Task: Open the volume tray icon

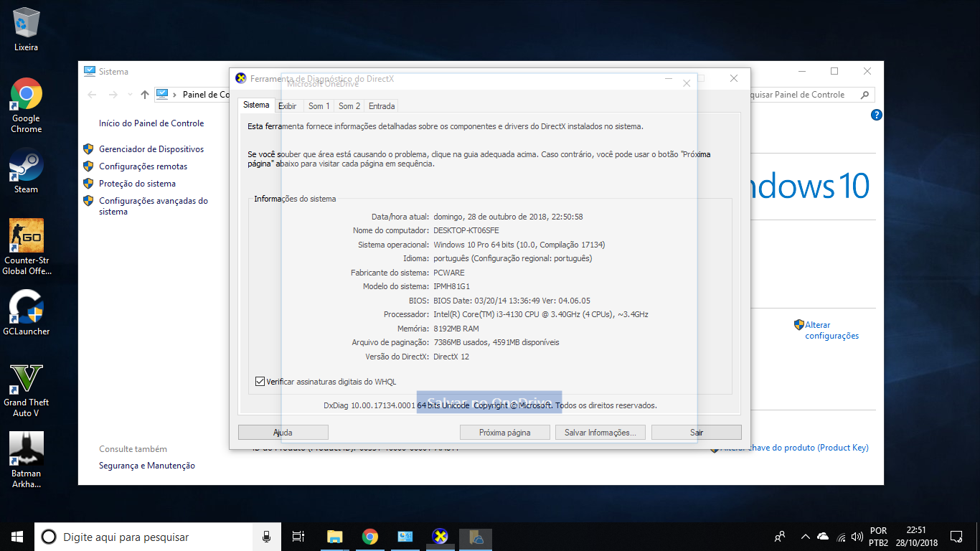Action: (857, 537)
